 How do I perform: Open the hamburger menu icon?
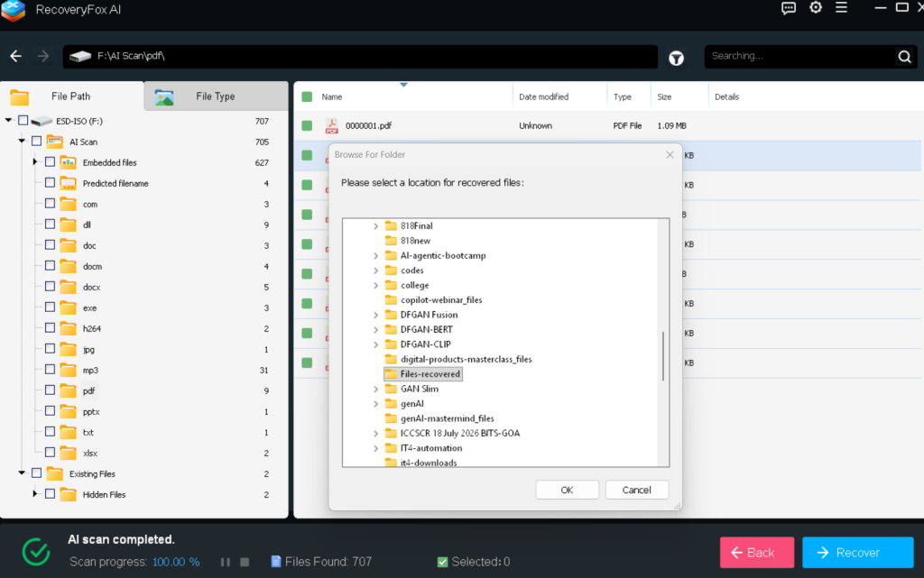click(x=841, y=7)
